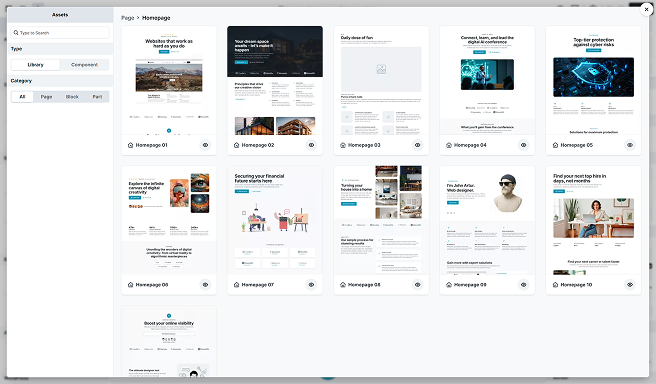This screenshot has width=656, height=384.
Task: Click the Homepage 02 label
Action: (258, 145)
